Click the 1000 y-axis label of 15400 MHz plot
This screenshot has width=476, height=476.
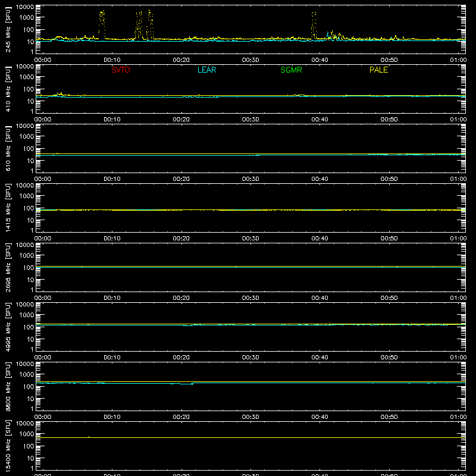coord(27,434)
